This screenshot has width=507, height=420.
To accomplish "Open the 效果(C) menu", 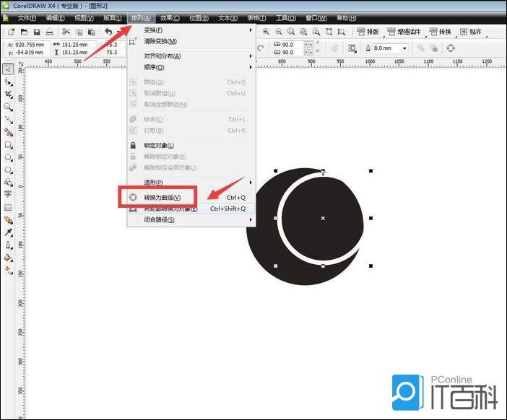I will 170,18.
